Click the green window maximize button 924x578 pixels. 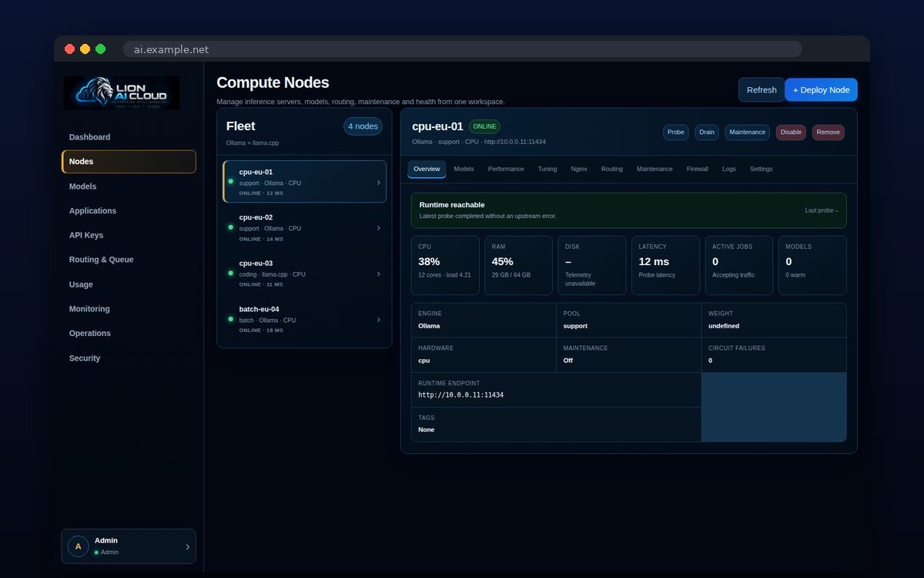pyautogui.click(x=100, y=49)
